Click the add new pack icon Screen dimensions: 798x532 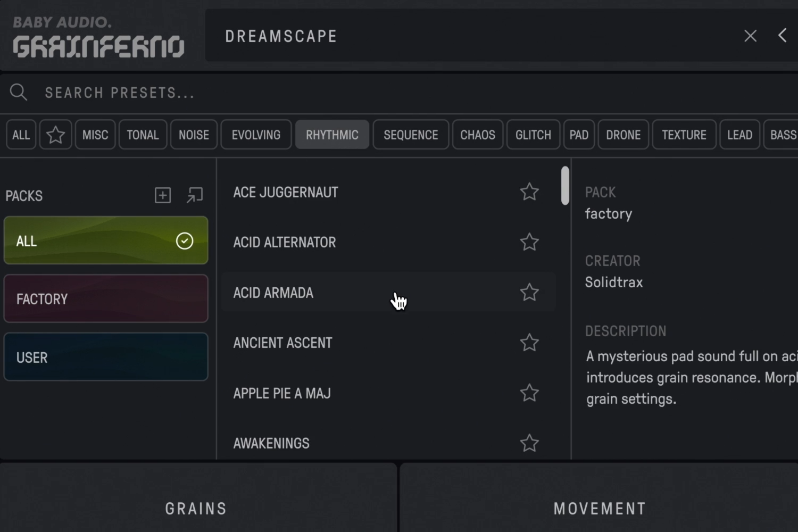pyautogui.click(x=163, y=195)
